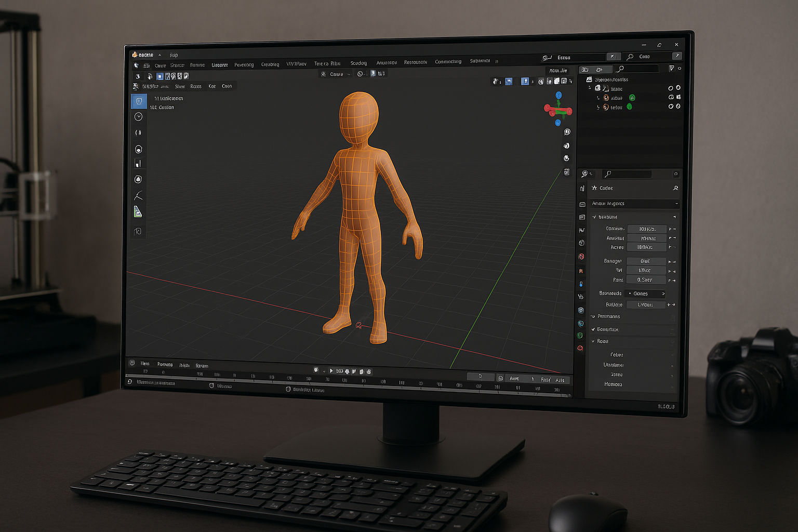Open the 'Gones' dropdown in properties panel
798x532 pixels.
coord(645,294)
